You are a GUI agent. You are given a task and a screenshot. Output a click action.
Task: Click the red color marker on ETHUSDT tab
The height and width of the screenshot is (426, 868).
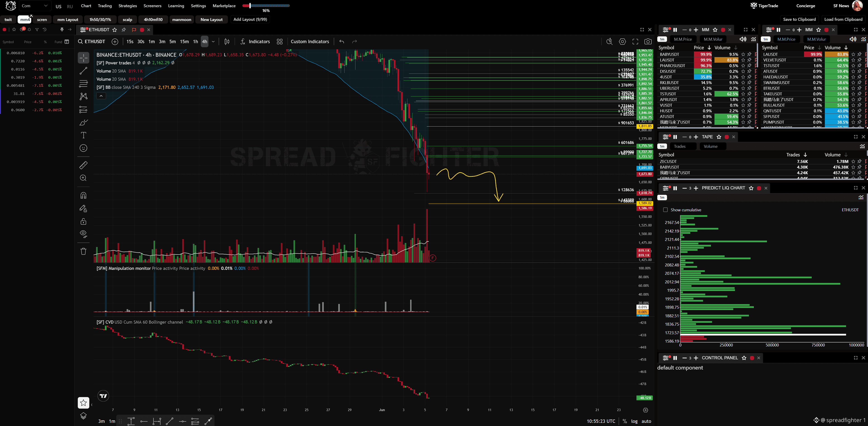[142, 30]
